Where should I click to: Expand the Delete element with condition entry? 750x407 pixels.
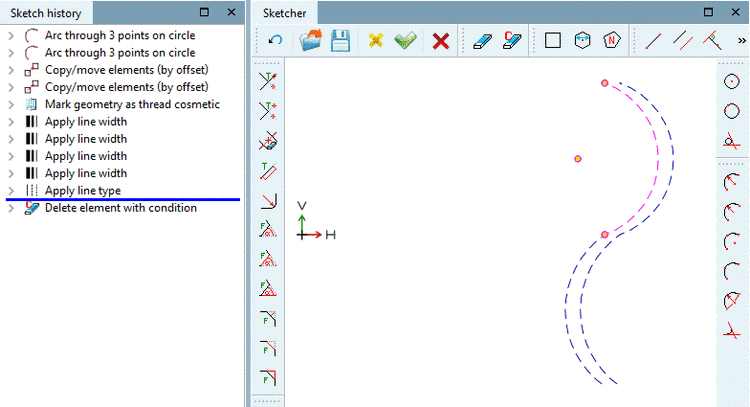[11, 208]
